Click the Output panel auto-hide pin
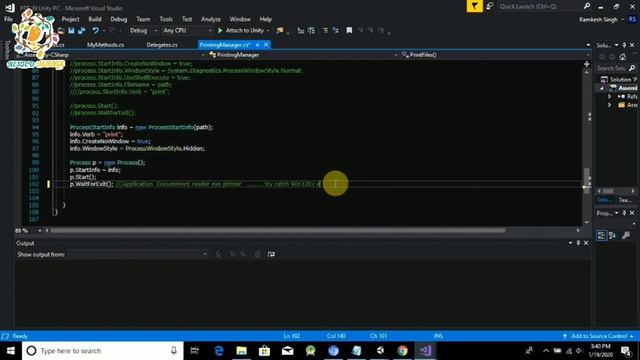 tap(578, 243)
